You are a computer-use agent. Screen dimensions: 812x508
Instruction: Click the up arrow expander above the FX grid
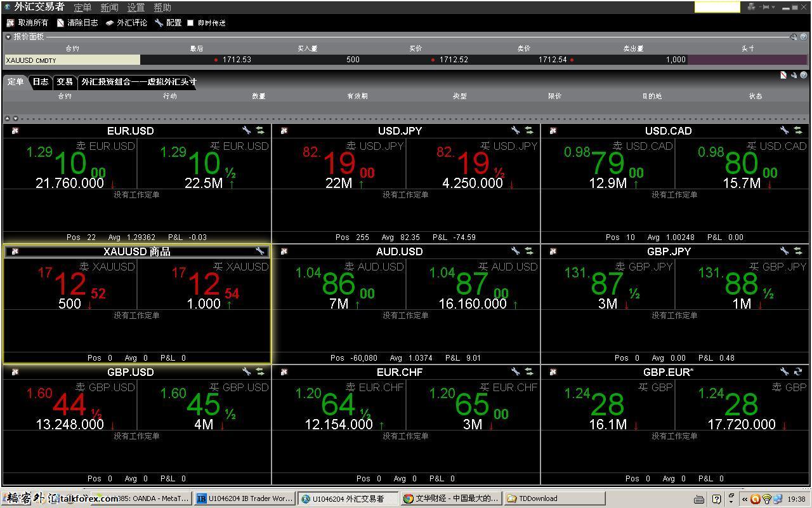point(7,118)
